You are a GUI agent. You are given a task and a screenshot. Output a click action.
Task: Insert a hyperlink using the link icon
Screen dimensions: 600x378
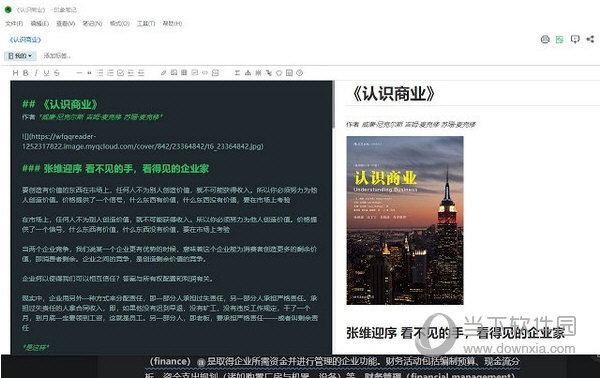point(163,73)
